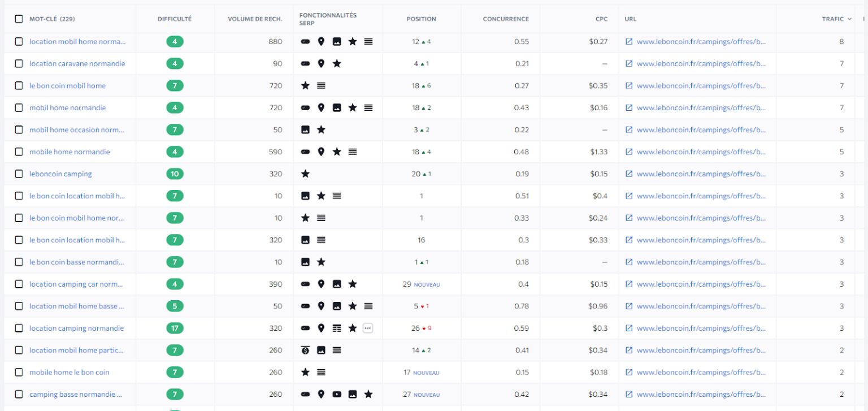This screenshot has height=411, width=868.
Task: Tick checkbox for camping basse normandie
Action: tap(19, 395)
